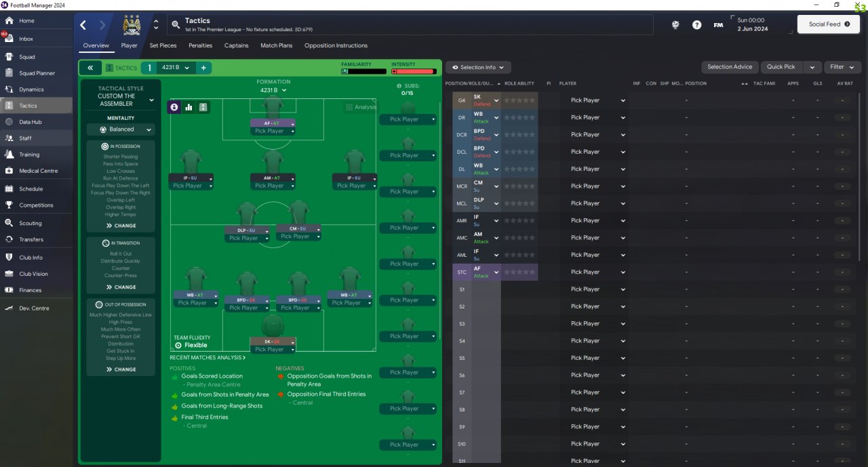This screenshot has height=467, width=868.
Task: Select the player view icon on pitch
Action: click(174, 107)
